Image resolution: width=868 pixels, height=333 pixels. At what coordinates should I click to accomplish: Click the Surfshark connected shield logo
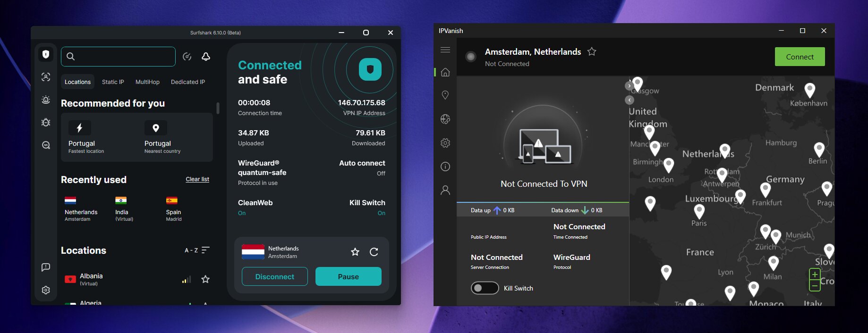pyautogui.click(x=370, y=69)
